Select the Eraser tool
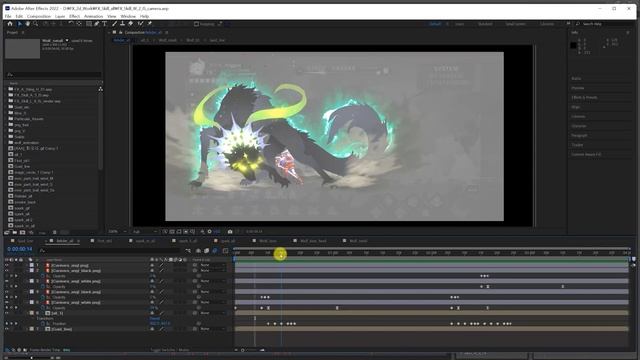This screenshot has height=360, width=640. tap(131, 24)
